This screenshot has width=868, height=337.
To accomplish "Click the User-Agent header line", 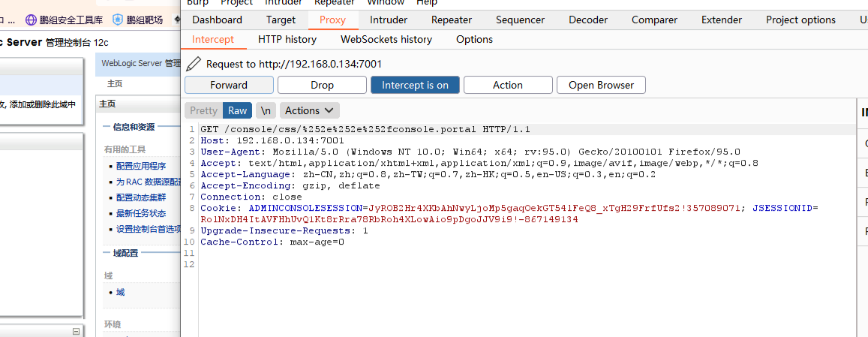I will tap(470, 152).
